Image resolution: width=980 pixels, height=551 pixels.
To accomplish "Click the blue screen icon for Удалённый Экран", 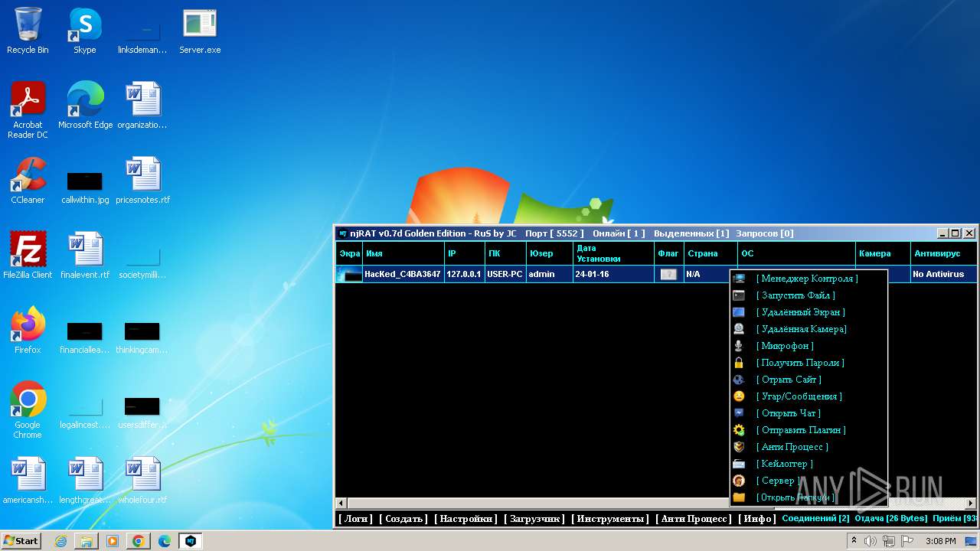I will pos(739,312).
